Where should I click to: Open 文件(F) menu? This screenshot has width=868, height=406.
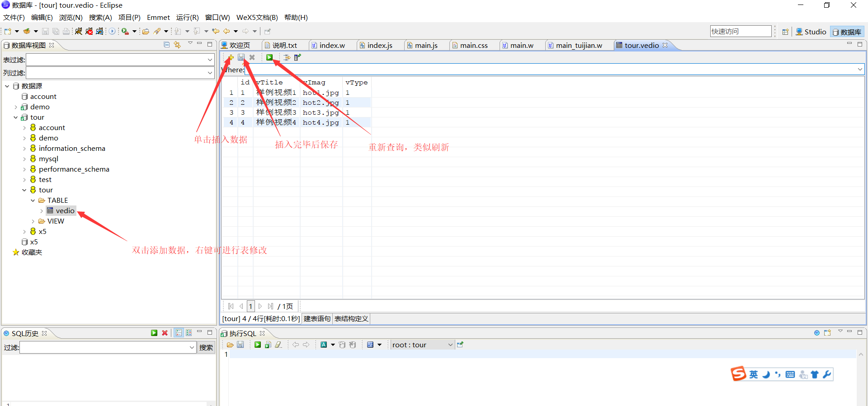14,17
